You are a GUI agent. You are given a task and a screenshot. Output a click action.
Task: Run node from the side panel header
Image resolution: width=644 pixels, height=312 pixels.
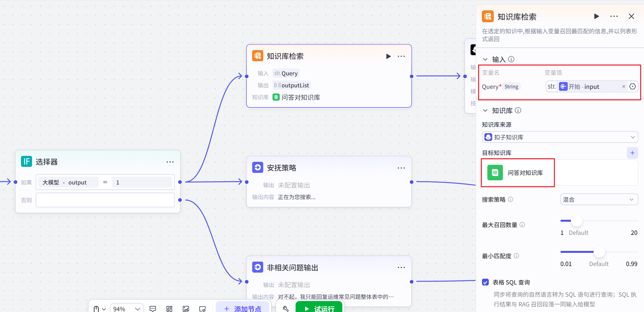pos(596,17)
